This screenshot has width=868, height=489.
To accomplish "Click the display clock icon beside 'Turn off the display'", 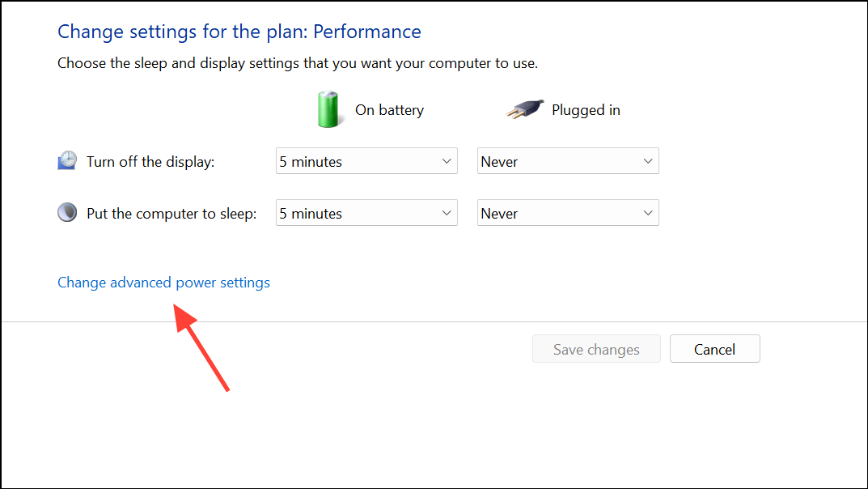I will pos(67,160).
